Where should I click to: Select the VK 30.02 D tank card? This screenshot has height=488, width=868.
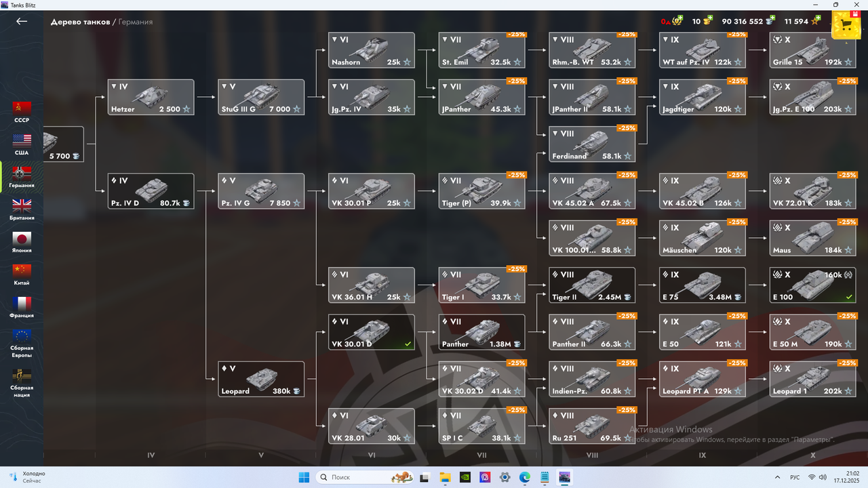(x=482, y=379)
